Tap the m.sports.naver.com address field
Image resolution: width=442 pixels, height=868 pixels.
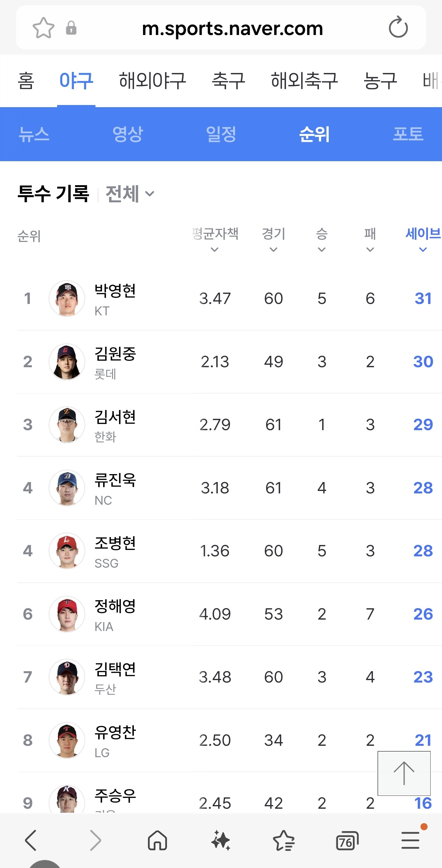tap(232, 28)
